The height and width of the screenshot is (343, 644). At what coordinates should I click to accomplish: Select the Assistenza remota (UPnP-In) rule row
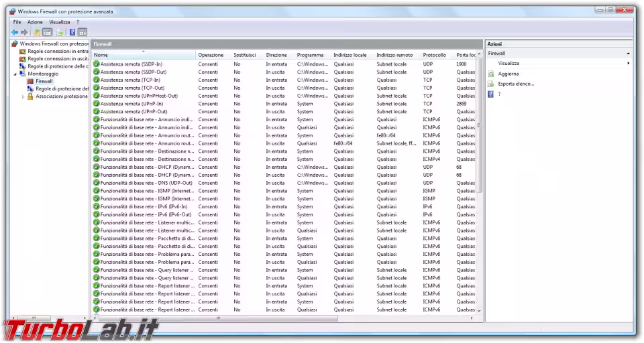(x=134, y=104)
